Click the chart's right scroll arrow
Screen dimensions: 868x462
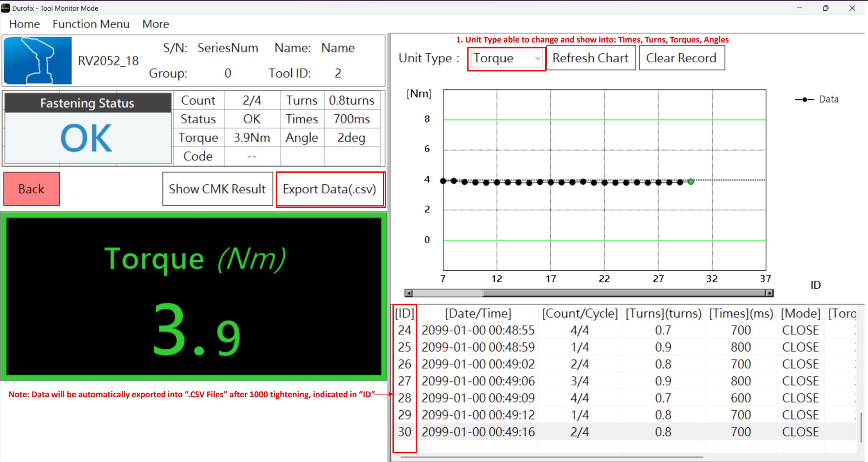769,293
